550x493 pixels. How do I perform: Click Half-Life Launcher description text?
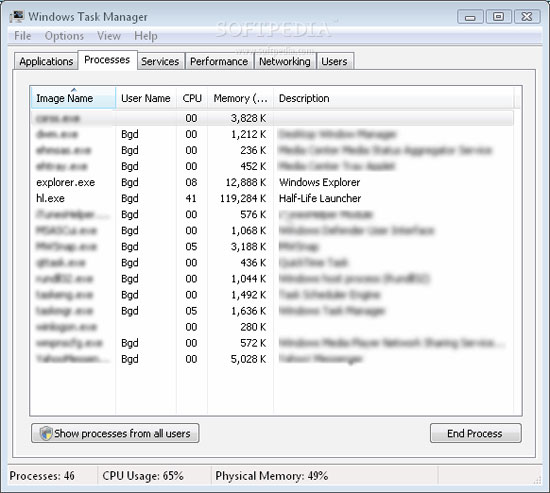tap(320, 199)
